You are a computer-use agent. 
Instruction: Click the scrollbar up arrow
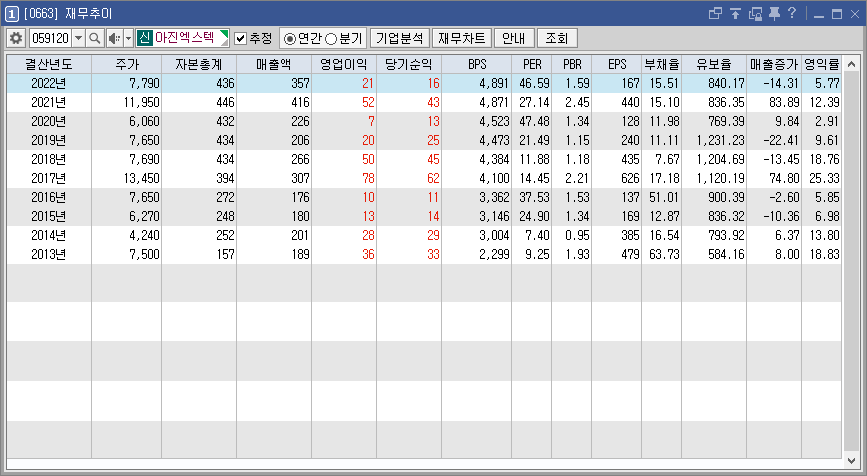(852, 63)
